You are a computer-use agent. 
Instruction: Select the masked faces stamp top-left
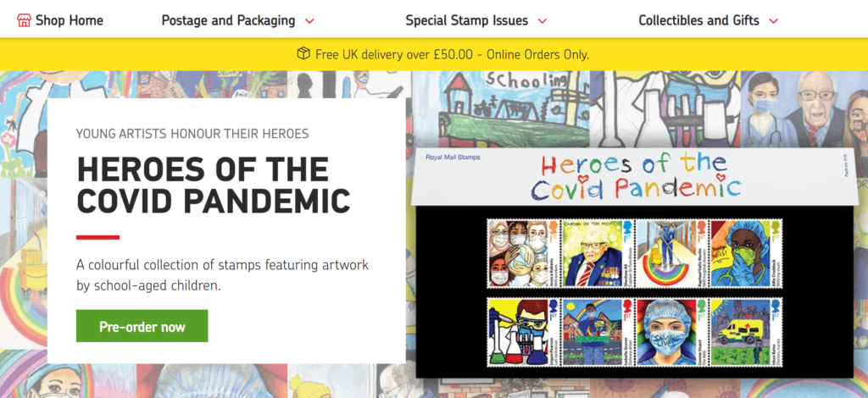coord(523,253)
